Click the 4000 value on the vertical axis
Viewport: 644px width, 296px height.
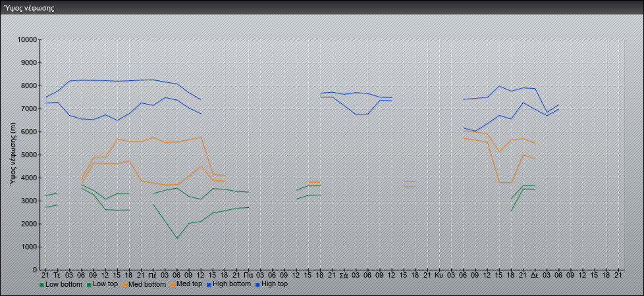(29, 178)
